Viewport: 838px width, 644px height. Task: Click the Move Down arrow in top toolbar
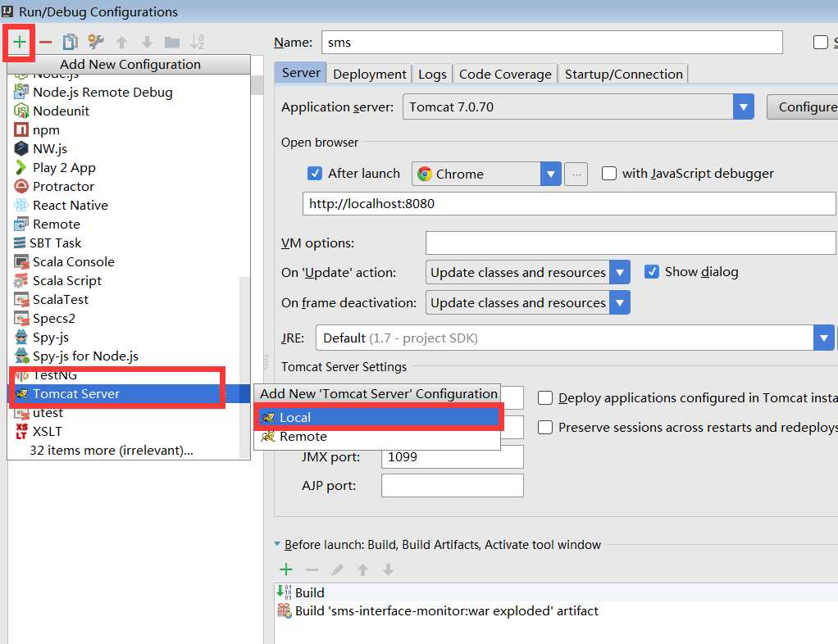point(147,42)
